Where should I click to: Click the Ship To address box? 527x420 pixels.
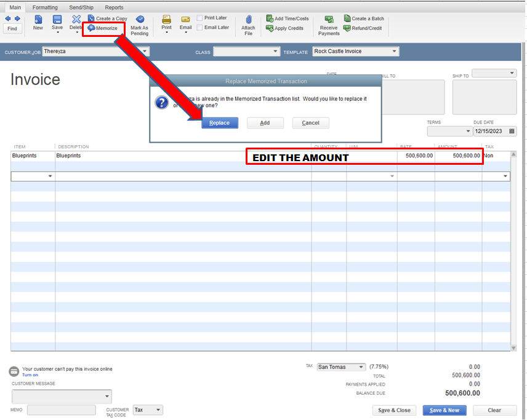tap(485, 97)
